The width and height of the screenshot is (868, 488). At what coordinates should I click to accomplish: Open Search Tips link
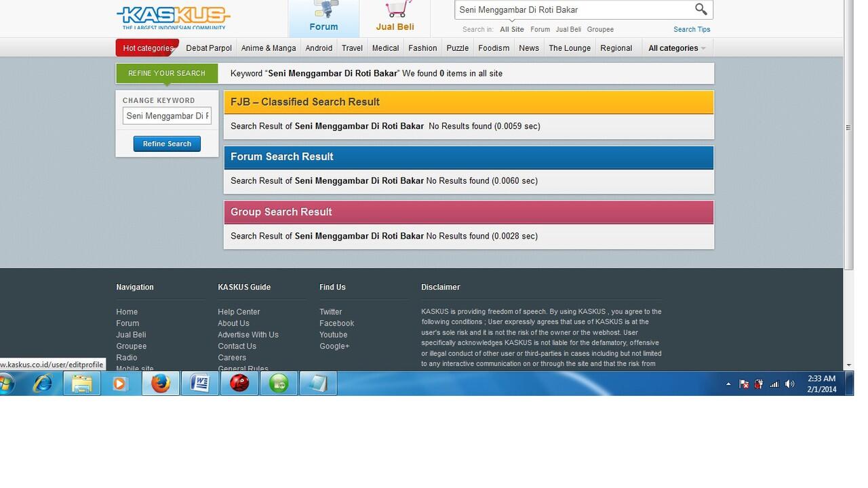pos(692,29)
